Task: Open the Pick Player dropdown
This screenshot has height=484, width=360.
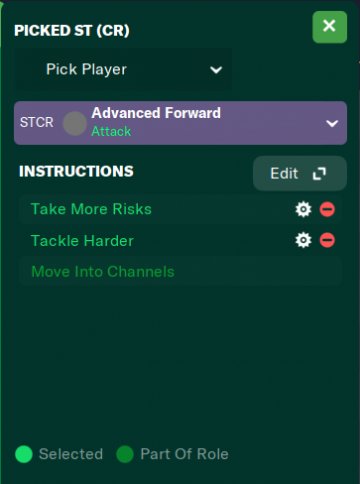Action: (x=123, y=69)
